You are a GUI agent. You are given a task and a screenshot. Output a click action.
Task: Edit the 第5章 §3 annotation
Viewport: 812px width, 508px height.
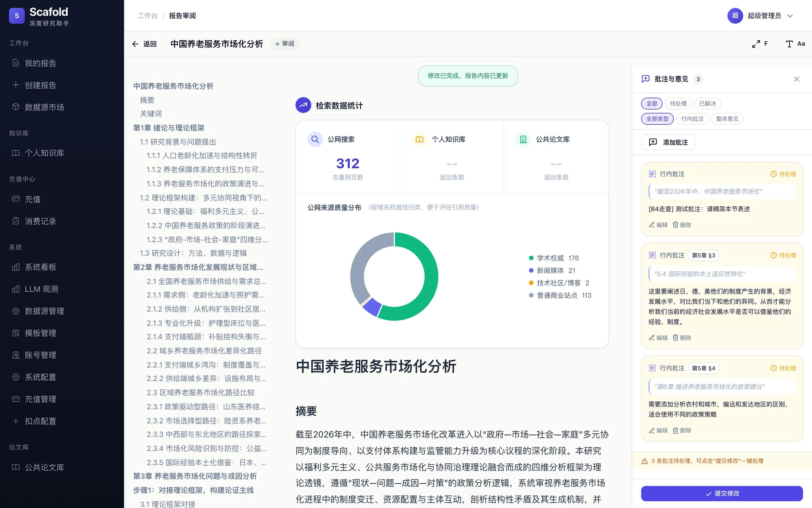[658, 338]
